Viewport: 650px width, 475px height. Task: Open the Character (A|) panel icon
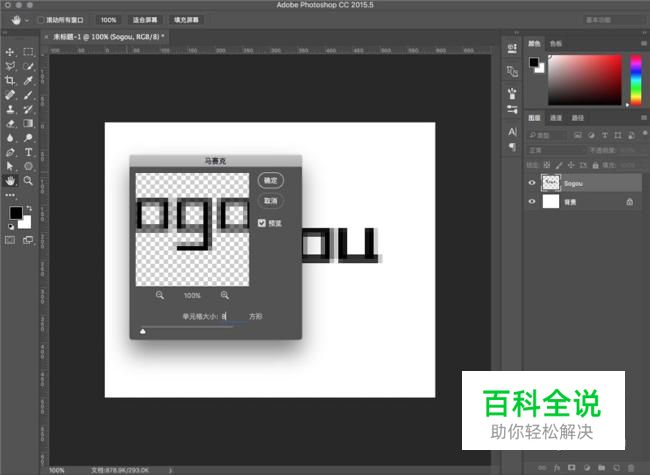(512, 132)
